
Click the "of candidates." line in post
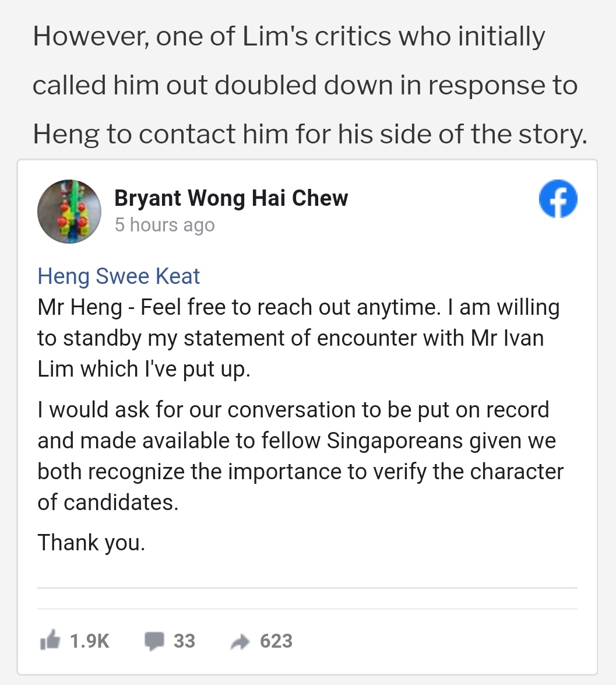[108, 502]
